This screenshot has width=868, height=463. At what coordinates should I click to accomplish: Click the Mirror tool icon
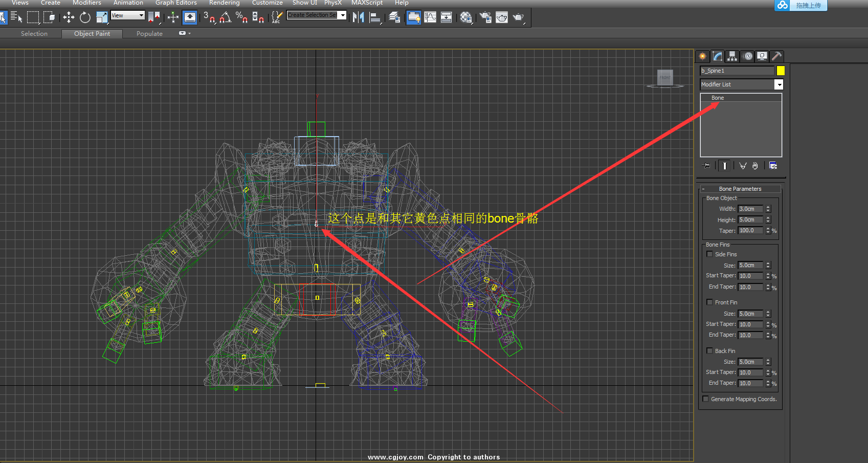point(359,17)
